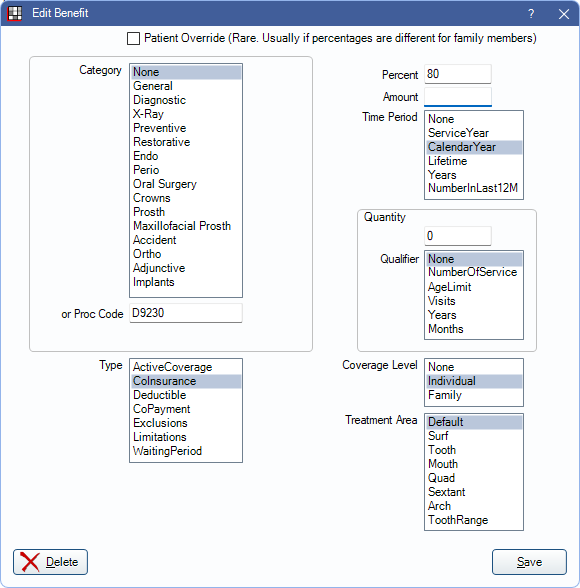The width and height of the screenshot is (580, 588).
Task: Click the Save button
Action: [x=529, y=562]
